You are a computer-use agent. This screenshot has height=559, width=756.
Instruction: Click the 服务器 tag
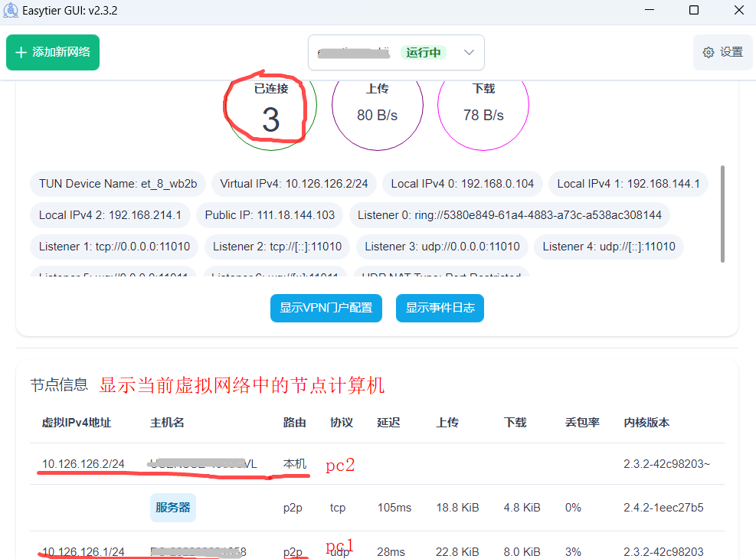(173, 508)
